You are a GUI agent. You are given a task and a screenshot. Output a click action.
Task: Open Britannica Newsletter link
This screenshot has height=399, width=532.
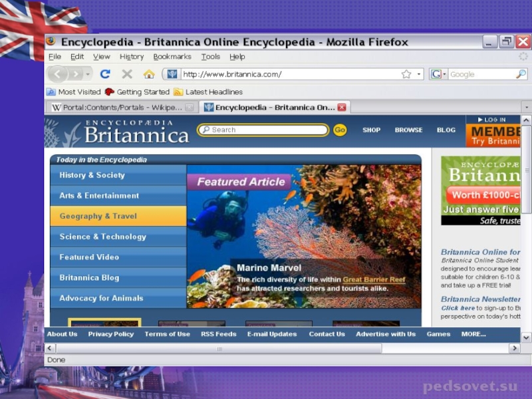click(x=480, y=299)
